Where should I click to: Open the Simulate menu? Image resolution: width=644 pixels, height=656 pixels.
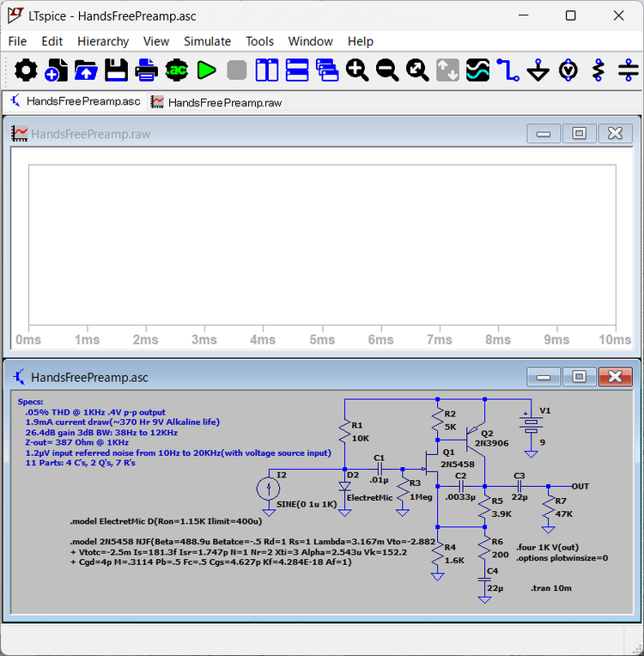point(207,41)
